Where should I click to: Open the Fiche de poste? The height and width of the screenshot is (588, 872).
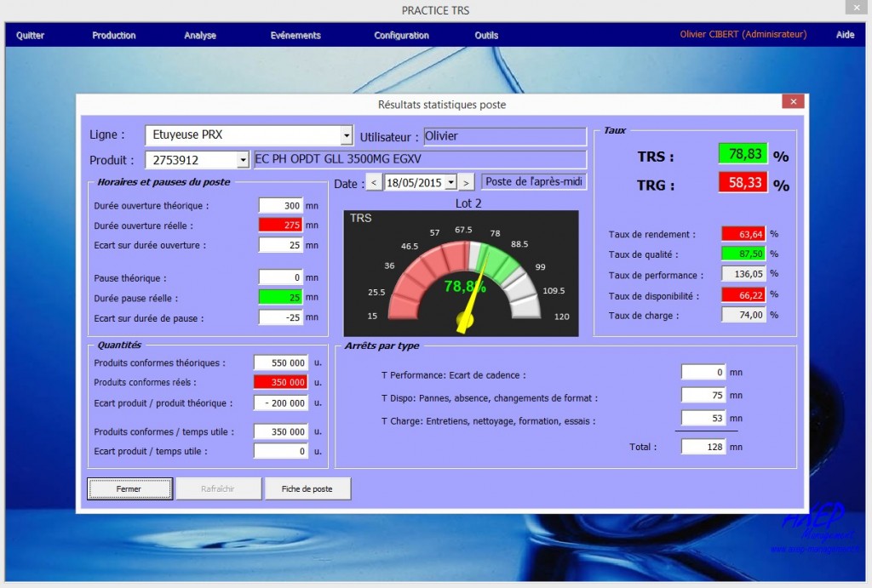307,488
